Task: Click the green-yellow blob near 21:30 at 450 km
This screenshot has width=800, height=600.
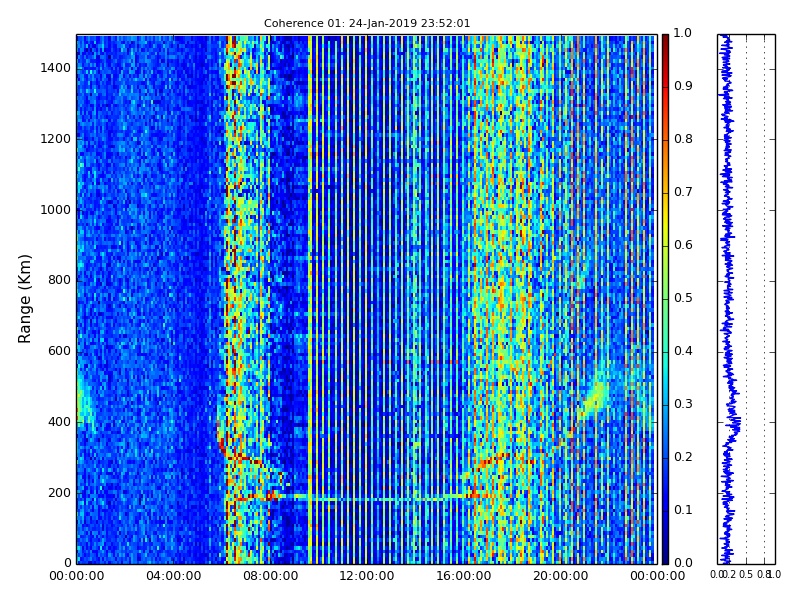Action: pos(594,397)
